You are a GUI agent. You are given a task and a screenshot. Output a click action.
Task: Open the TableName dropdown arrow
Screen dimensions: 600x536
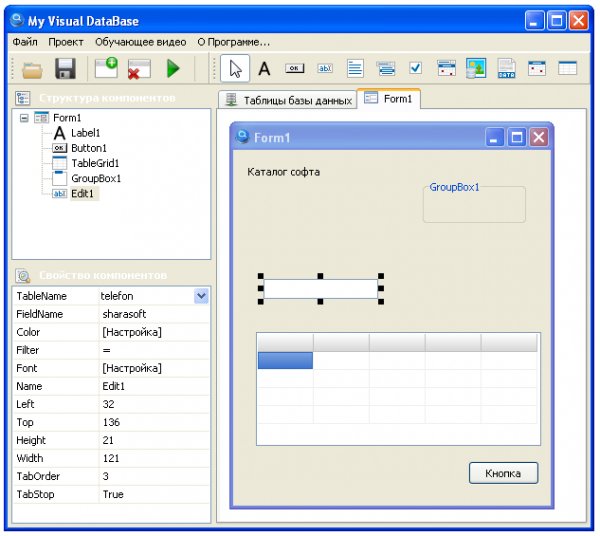pyautogui.click(x=201, y=296)
